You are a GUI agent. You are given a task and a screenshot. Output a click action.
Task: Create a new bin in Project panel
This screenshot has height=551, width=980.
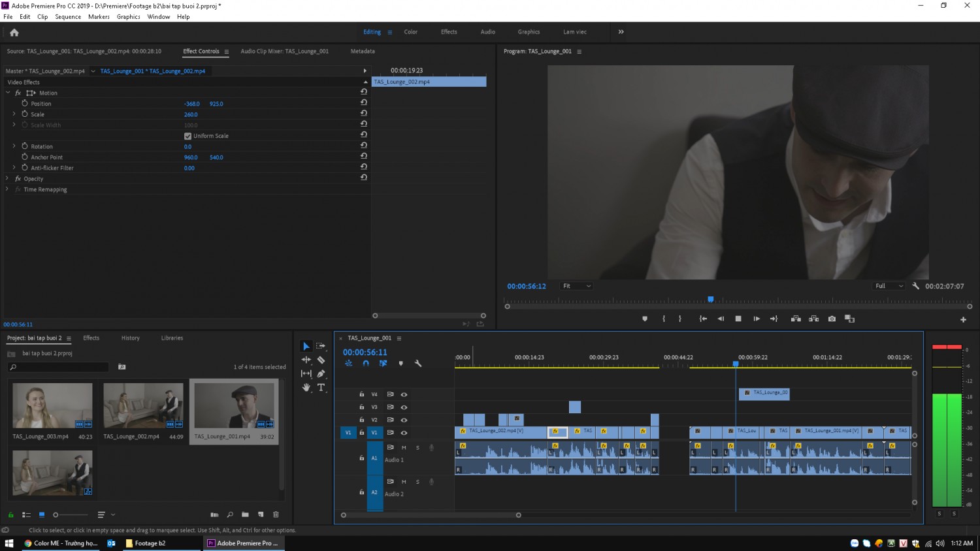[245, 514]
